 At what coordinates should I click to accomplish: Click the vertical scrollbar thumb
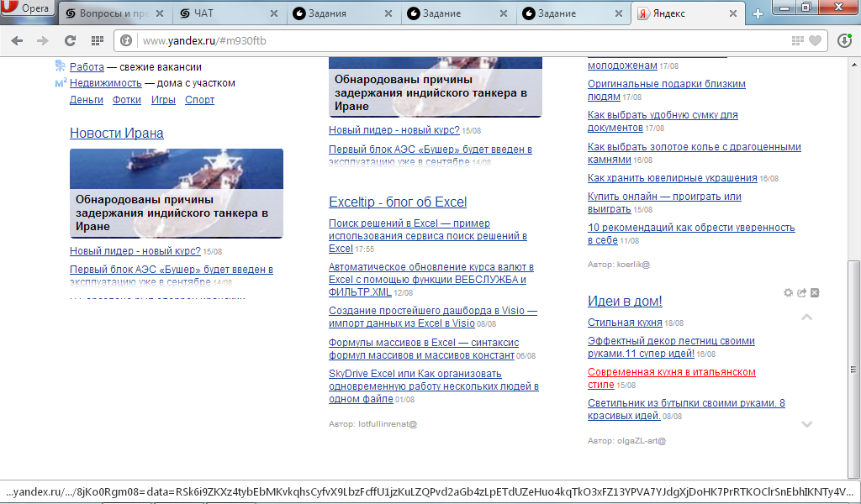click(x=853, y=369)
